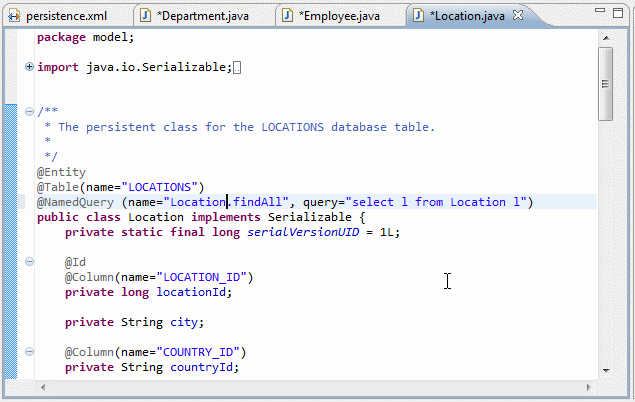Minimize the editor area

(x=600, y=11)
